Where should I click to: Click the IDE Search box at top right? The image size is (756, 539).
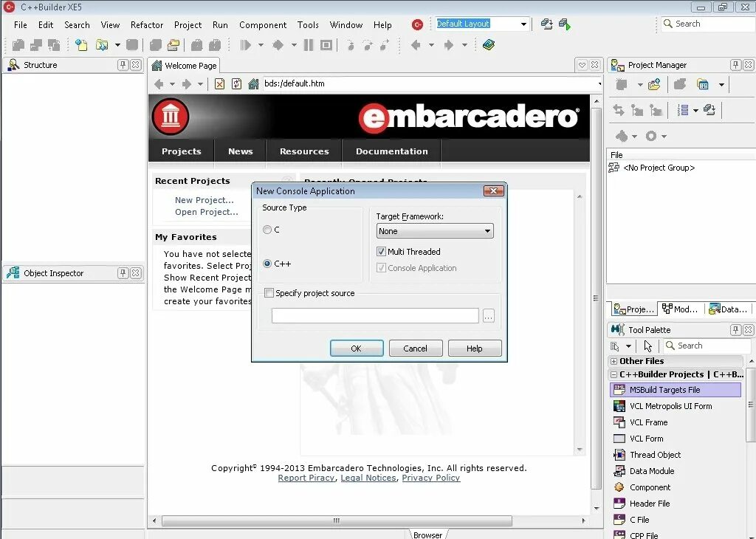coord(708,24)
